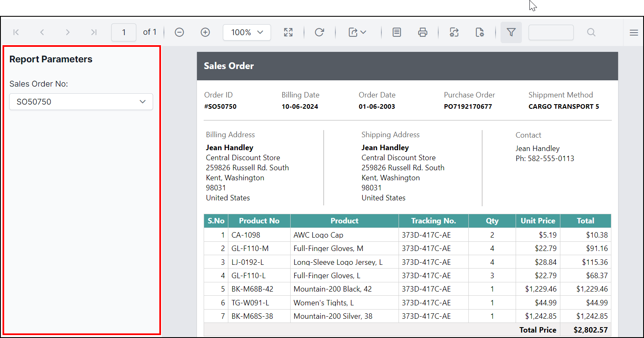
Task: Open the Sales Order No dropdown SO50750
Action: click(x=81, y=102)
